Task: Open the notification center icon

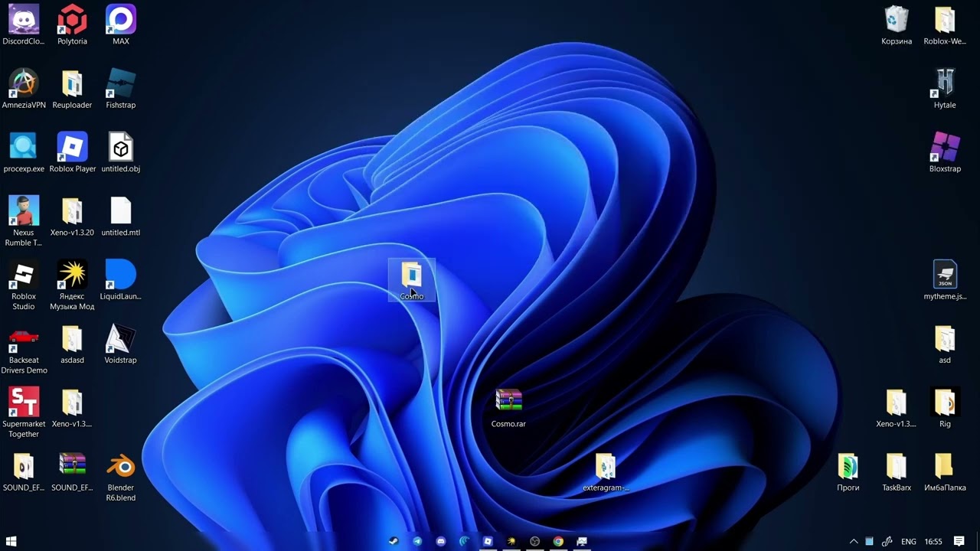Action: (959, 541)
